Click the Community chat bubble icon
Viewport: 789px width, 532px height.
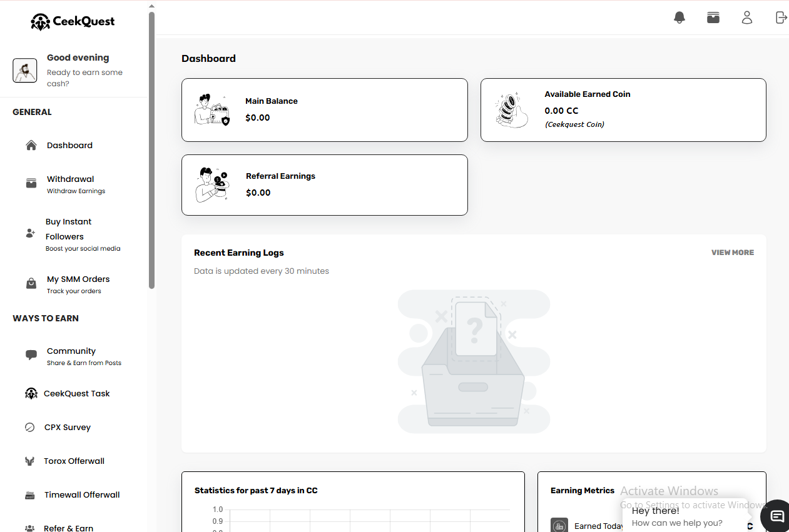[x=31, y=355]
